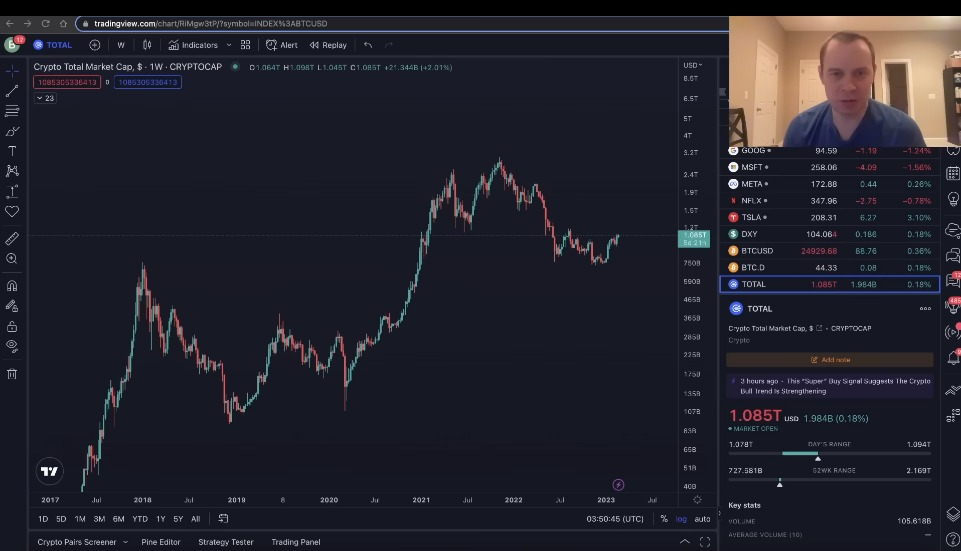Click the trash remove drawings icon

[12, 373]
